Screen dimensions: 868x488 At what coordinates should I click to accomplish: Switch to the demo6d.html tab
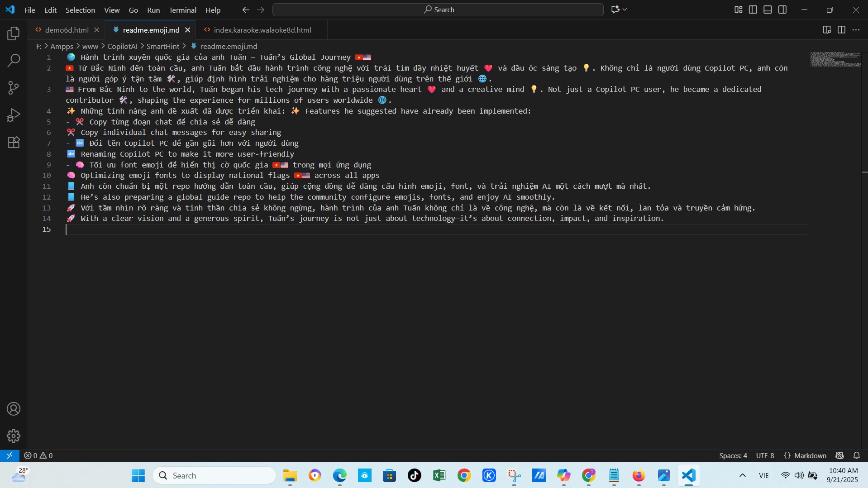coord(66,30)
